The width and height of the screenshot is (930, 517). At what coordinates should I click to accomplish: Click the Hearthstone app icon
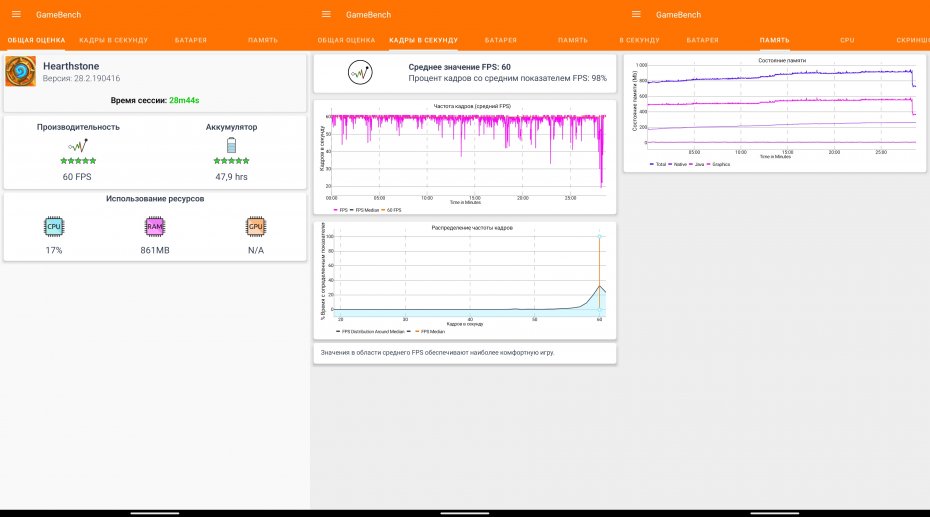21,72
